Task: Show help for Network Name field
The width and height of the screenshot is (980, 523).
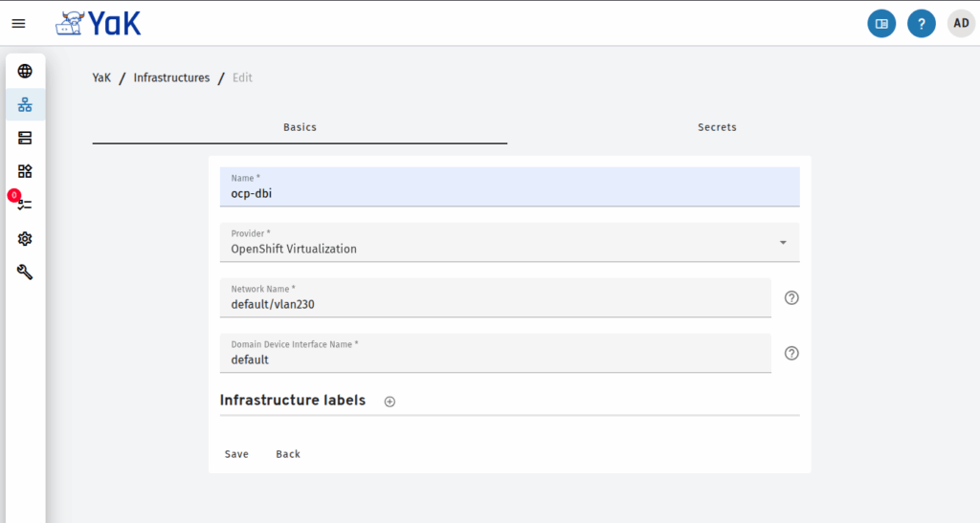Action: [791, 297]
